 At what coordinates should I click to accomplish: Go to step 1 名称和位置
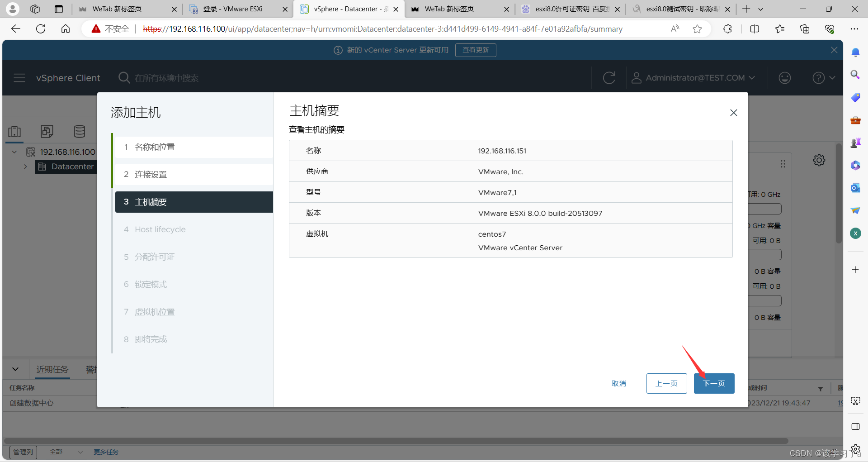pyautogui.click(x=194, y=147)
